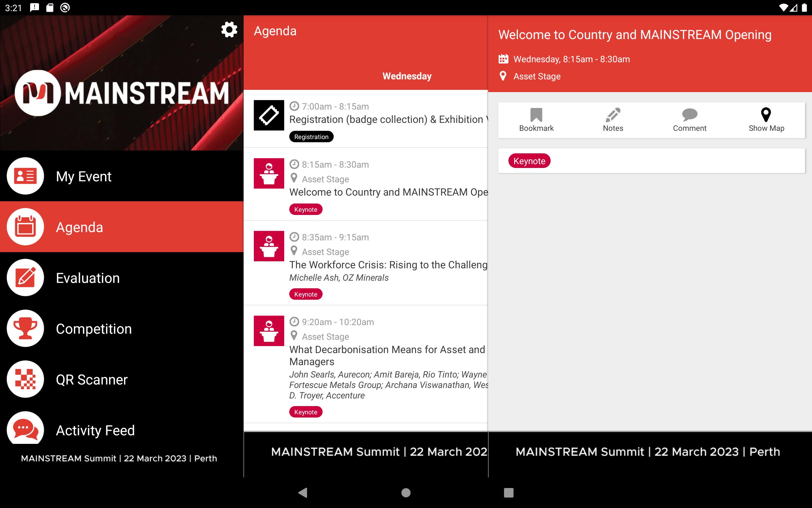The width and height of the screenshot is (812, 508).
Task: Switch to the Wednesday tab
Action: [407, 76]
